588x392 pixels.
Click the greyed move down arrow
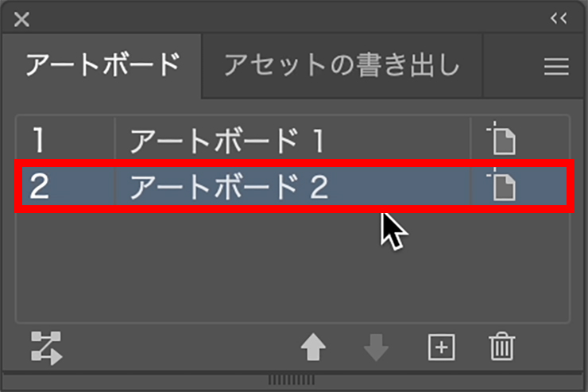click(x=376, y=347)
